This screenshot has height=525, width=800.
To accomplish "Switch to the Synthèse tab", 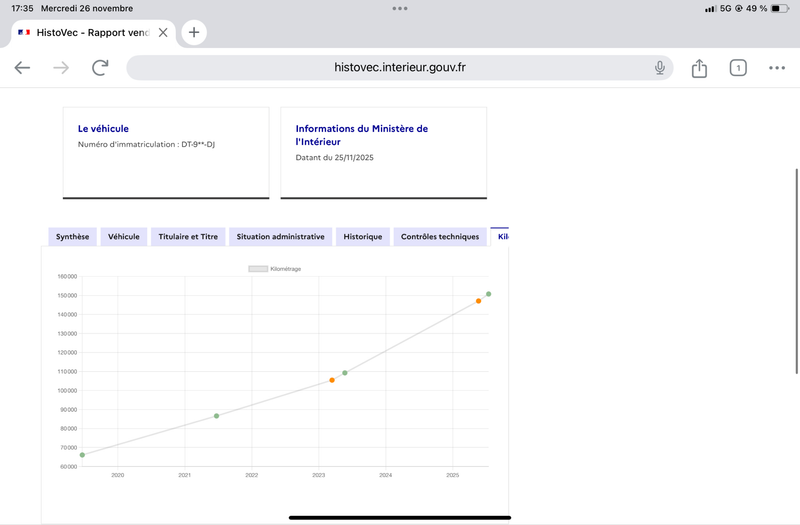I will pos(72,237).
